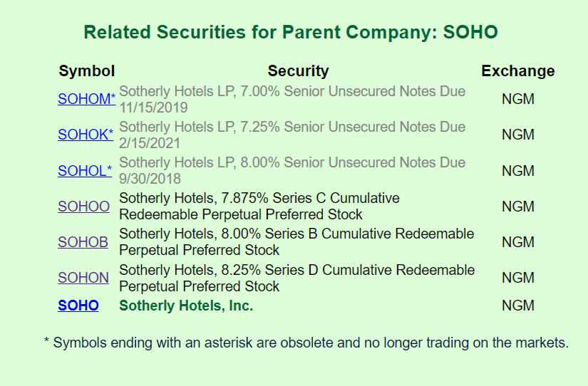
Task: Click the Related Securities page heading
Action: coord(291,32)
